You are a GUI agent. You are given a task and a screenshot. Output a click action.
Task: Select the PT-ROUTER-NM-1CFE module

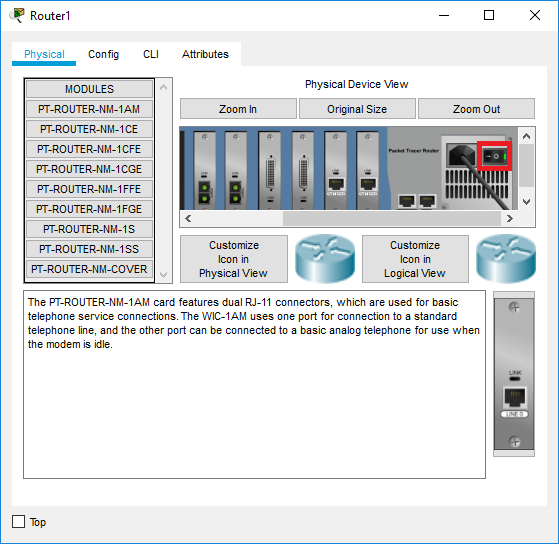(89, 149)
